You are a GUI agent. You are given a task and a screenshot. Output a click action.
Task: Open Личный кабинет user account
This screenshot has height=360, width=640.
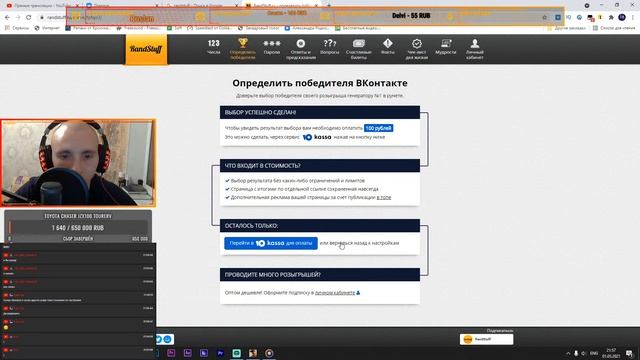[x=475, y=49]
